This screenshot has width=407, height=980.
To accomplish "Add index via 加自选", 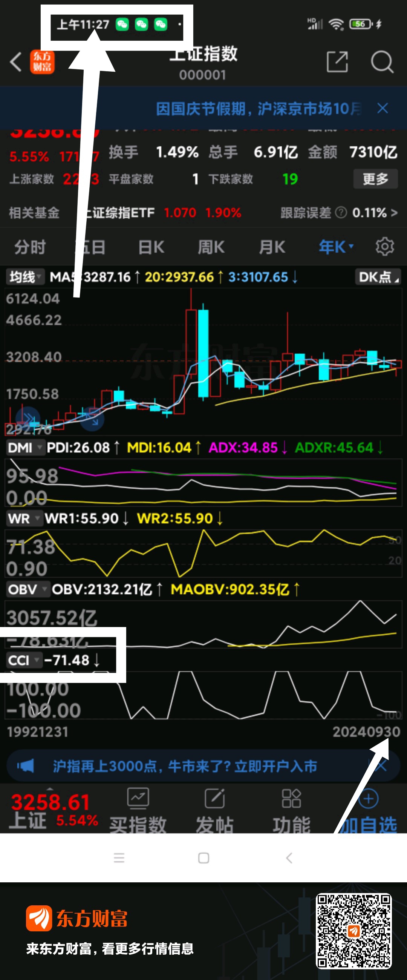I will pyautogui.click(x=368, y=810).
